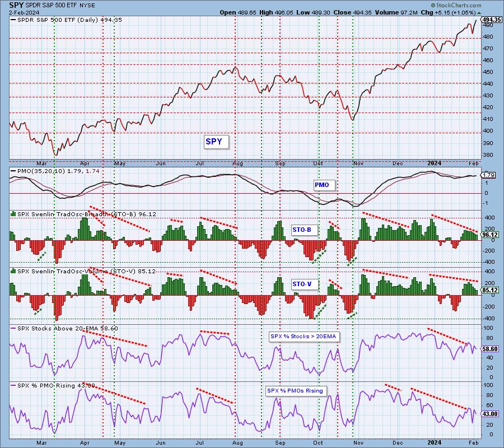Click the 85.12 STO-V value tag
Screen dimensions: 504x448
pyautogui.click(x=490, y=290)
